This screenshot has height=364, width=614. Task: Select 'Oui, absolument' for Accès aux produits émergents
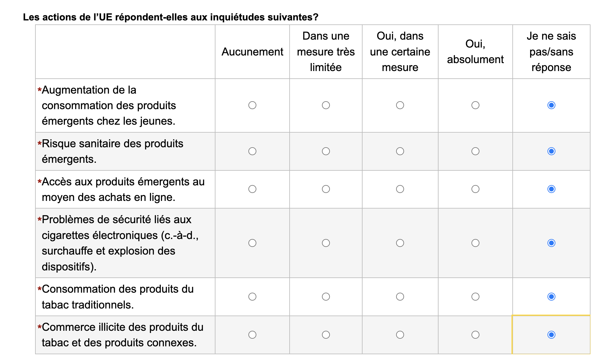pyautogui.click(x=475, y=189)
